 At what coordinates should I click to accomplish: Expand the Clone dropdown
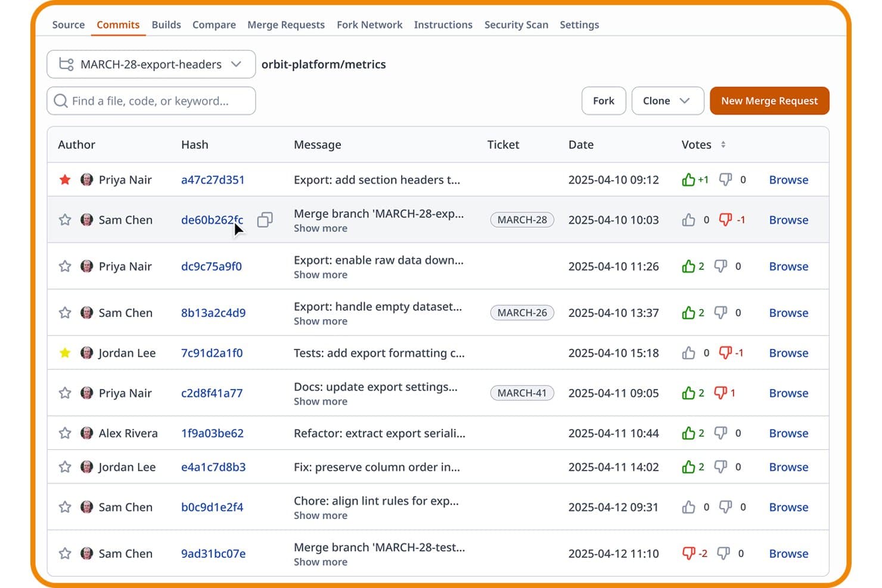pyautogui.click(x=667, y=101)
